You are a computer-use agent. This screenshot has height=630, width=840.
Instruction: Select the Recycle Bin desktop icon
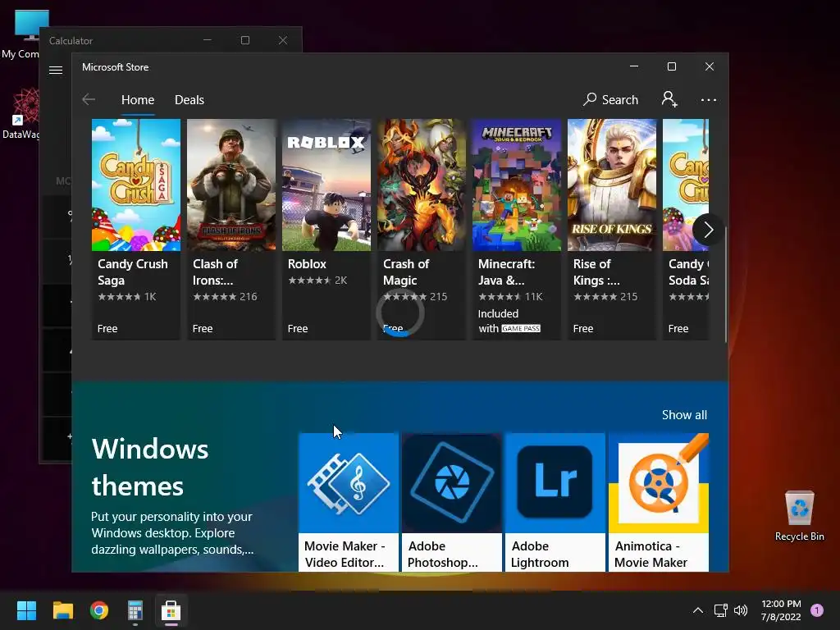pos(799,515)
